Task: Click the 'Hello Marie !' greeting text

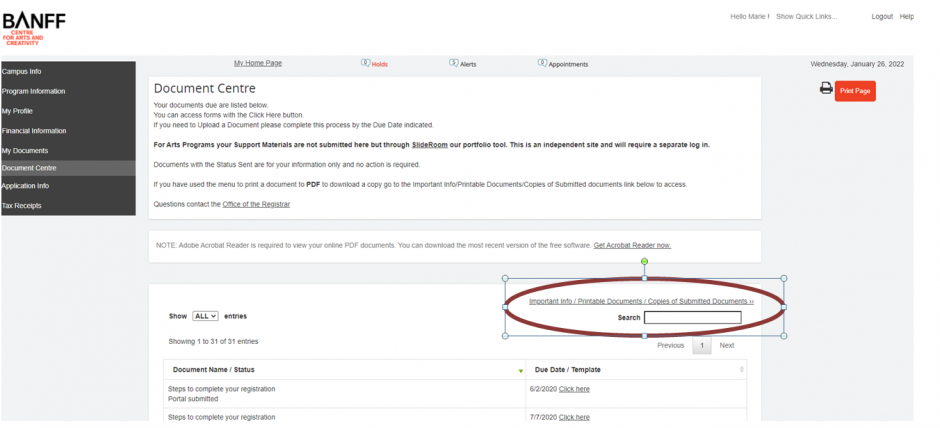Action: point(749,17)
